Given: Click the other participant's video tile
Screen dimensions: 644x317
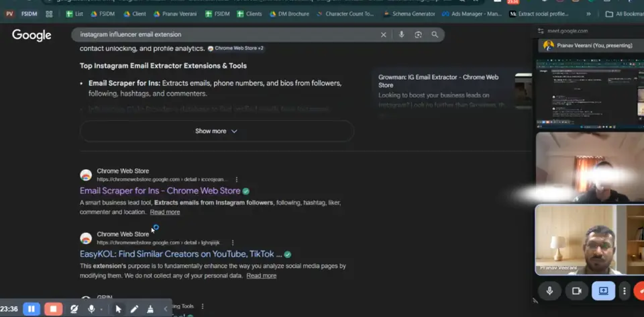Looking at the screenshot, I should point(590,167).
